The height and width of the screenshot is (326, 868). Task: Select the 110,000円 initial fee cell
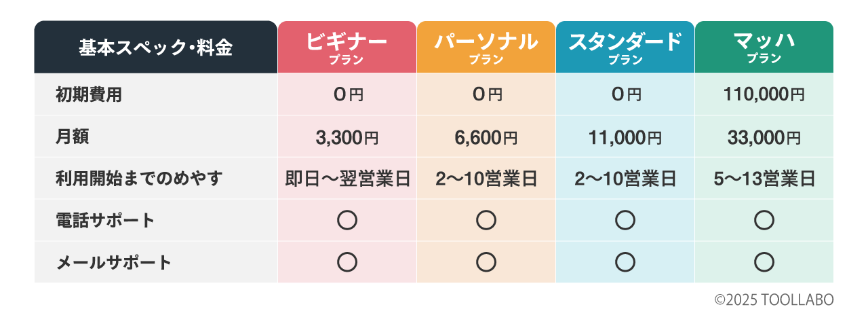(764, 94)
